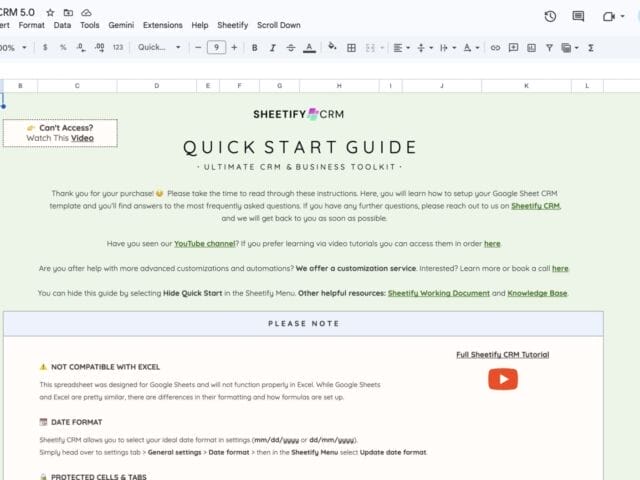
Task: Open the Tools menu
Action: tap(89, 25)
